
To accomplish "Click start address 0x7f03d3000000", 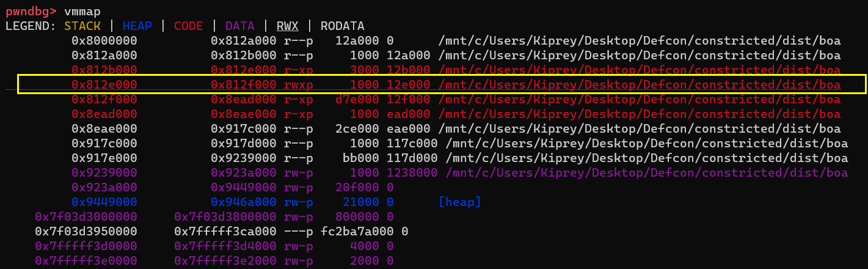I will (x=86, y=216).
